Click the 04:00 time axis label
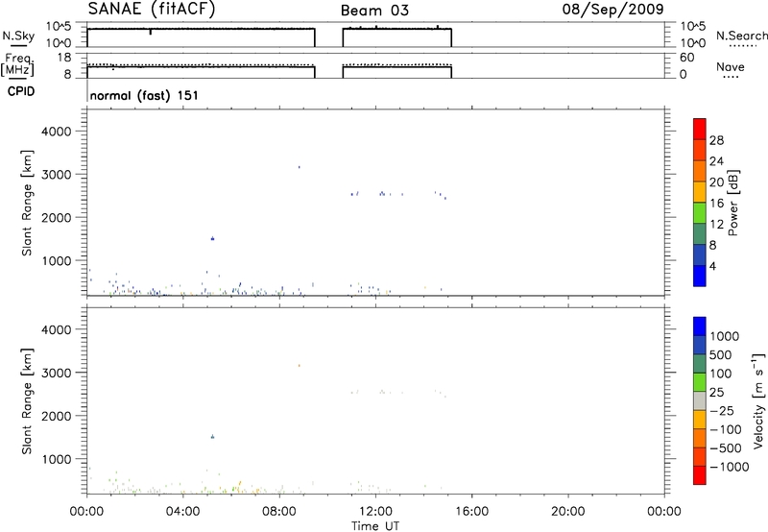 [183, 512]
